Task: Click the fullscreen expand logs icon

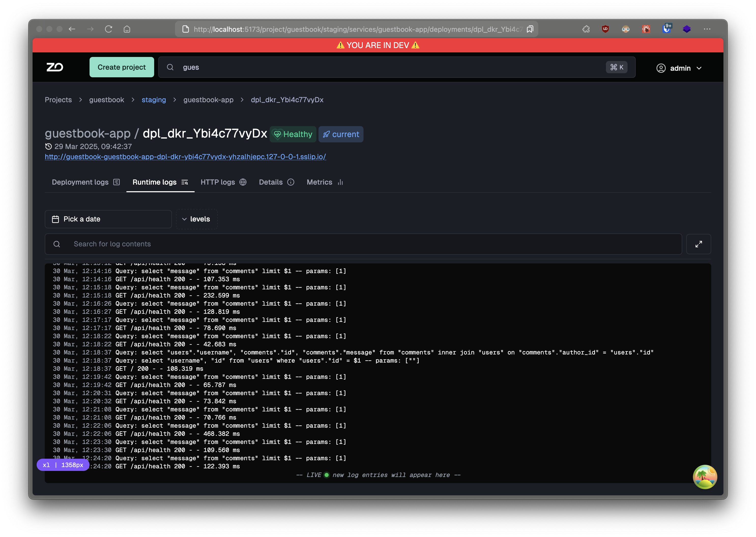Action: (699, 244)
